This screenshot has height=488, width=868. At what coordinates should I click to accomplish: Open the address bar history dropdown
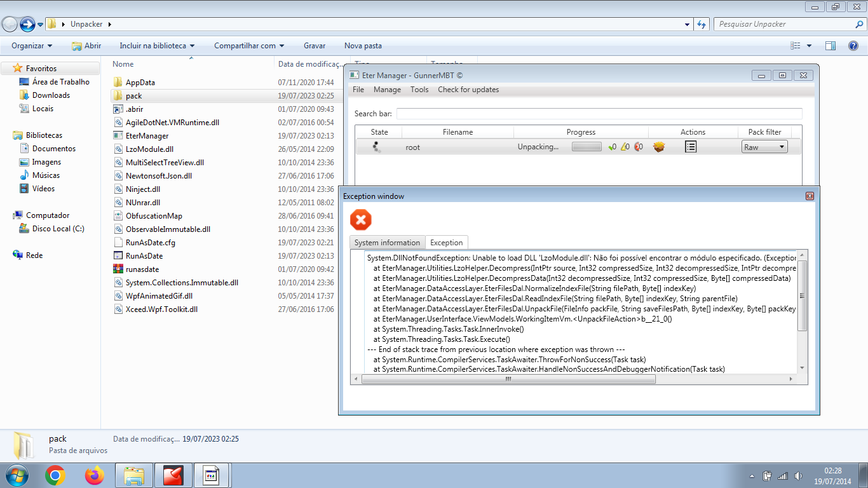click(x=688, y=24)
